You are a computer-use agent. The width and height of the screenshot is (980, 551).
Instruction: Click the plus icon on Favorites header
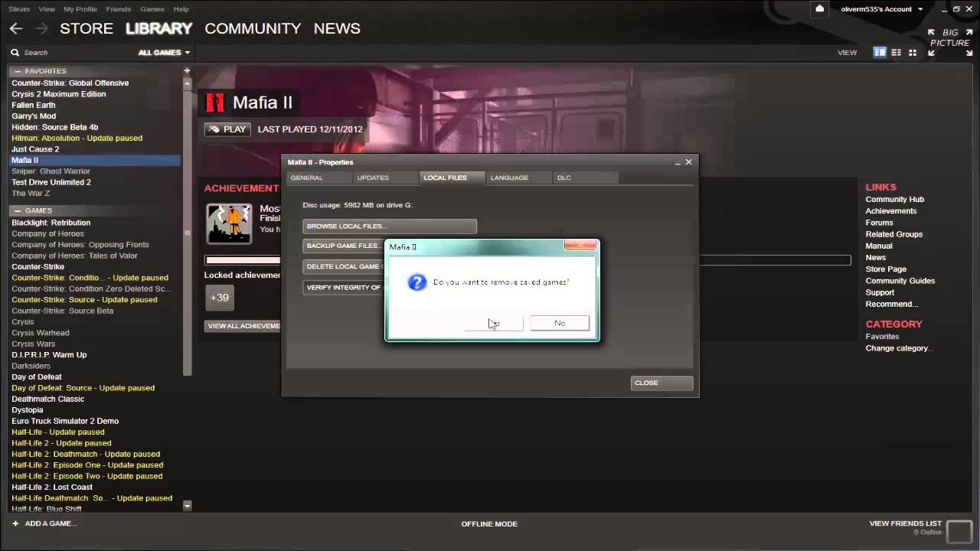[187, 70]
